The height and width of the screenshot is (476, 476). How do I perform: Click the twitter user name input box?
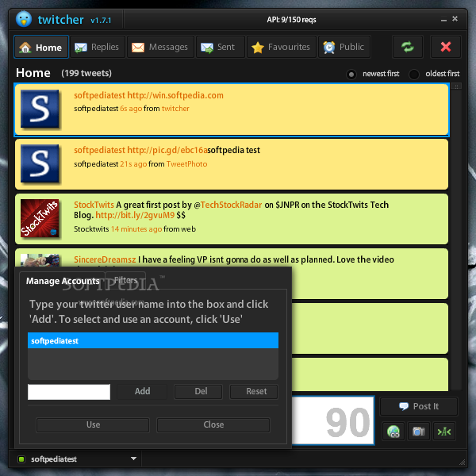tap(69, 392)
